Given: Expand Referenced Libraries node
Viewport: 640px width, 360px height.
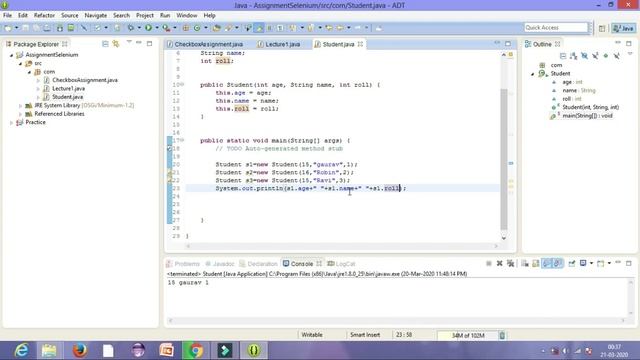Looking at the screenshot, I should point(20,114).
